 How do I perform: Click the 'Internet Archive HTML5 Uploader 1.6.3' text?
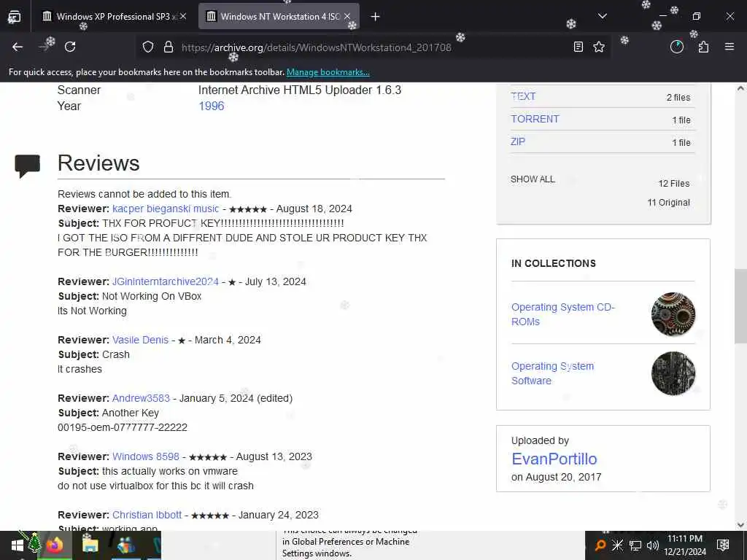pos(300,90)
